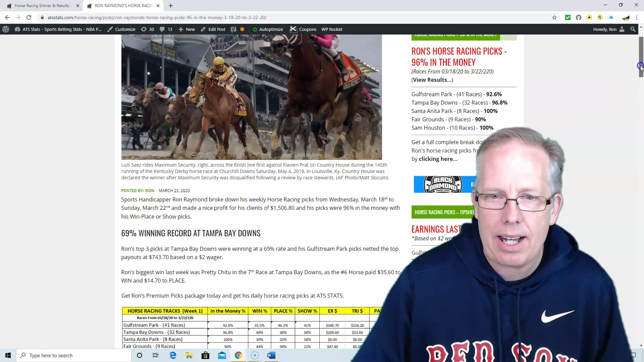Click the browser back arrow
This screenshot has height=362, width=644.
tap(7, 17)
